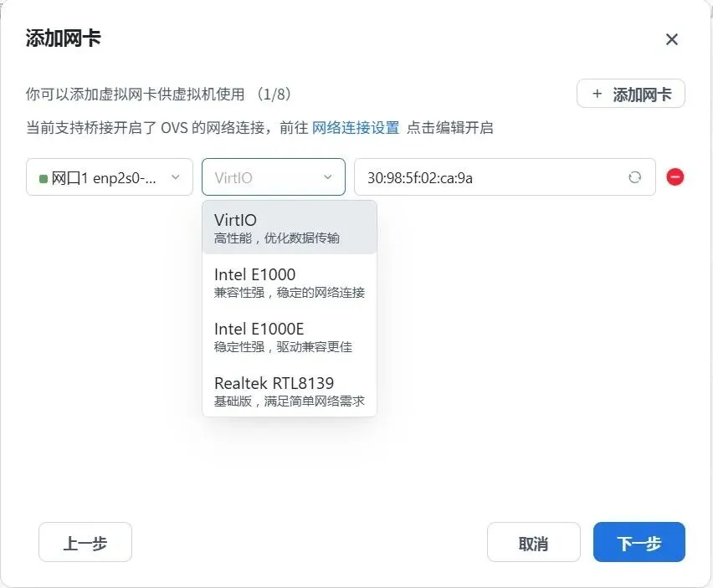
Task: Select the VirtIO option in list
Action: coord(290,228)
